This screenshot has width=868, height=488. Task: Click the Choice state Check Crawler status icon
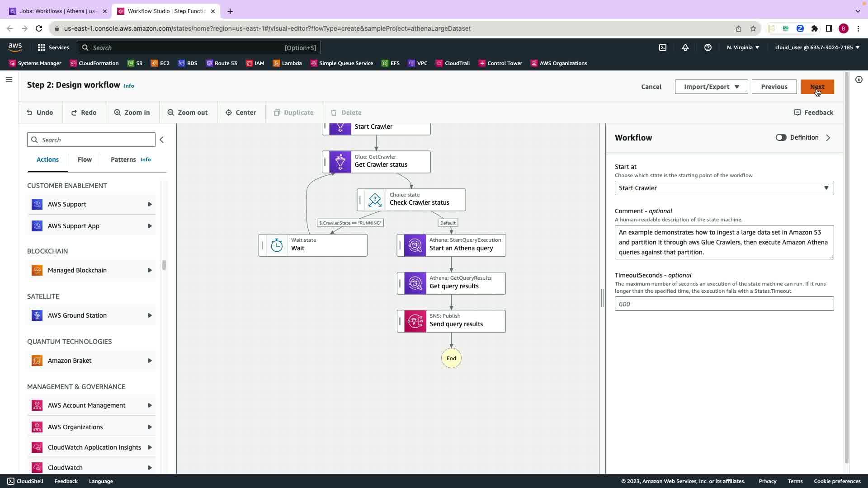pyautogui.click(x=375, y=200)
